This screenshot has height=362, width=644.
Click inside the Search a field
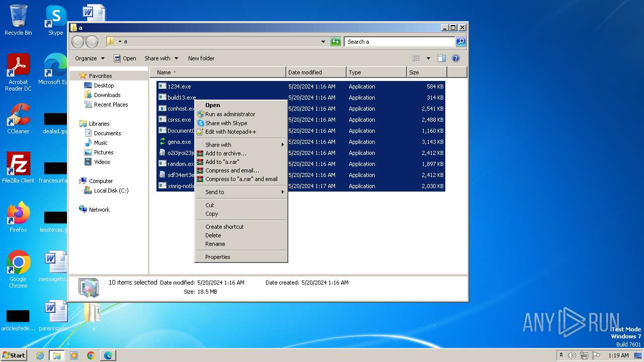(x=400, y=42)
